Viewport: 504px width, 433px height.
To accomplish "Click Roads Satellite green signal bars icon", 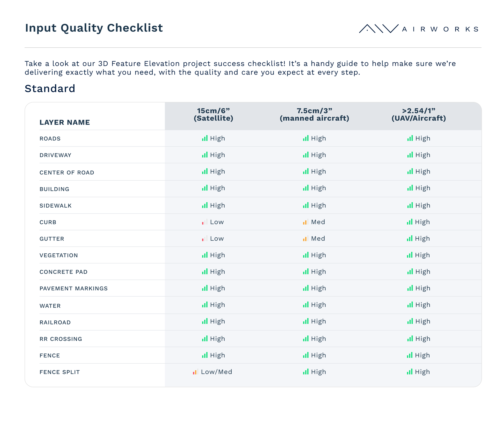I will (x=205, y=138).
